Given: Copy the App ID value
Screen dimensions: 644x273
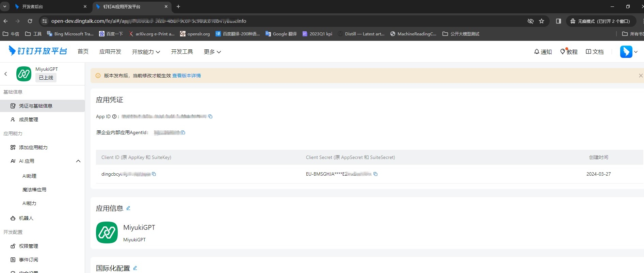Looking at the screenshot, I should pos(210,116).
